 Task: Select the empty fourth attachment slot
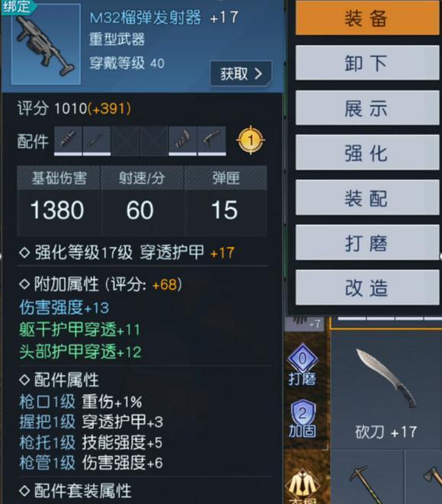tap(154, 141)
